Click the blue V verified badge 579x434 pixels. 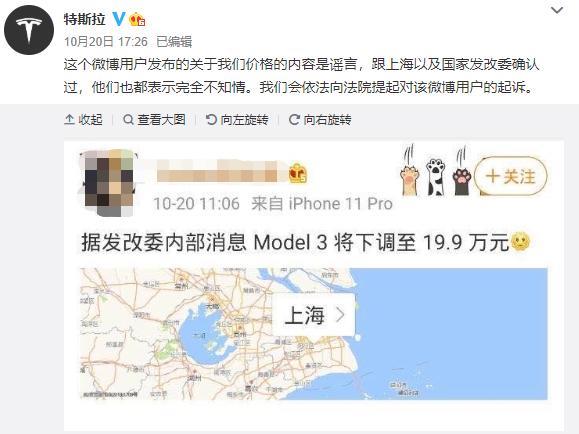[119, 19]
